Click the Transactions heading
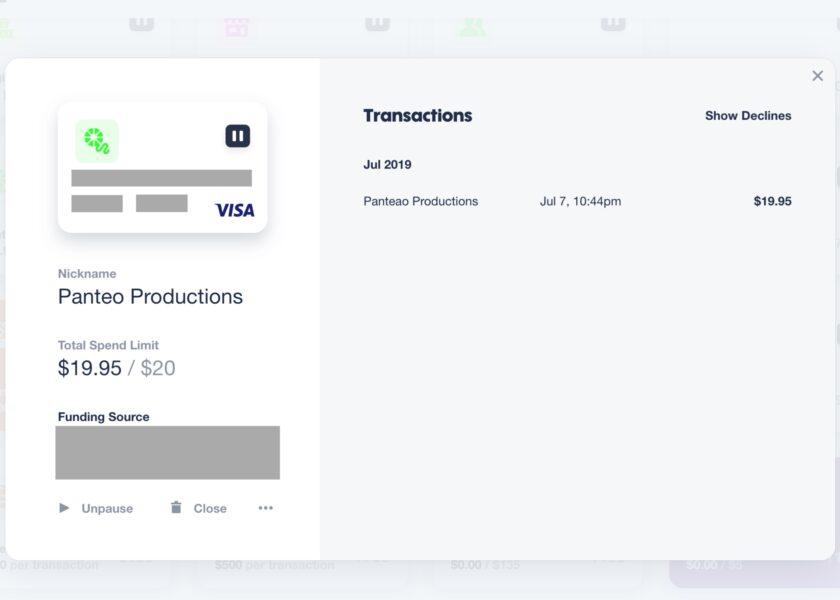The image size is (840, 600). pyautogui.click(x=418, y=116)
